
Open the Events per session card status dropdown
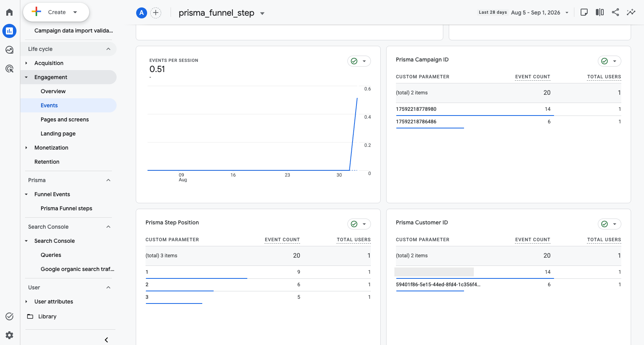coord(359,61)
